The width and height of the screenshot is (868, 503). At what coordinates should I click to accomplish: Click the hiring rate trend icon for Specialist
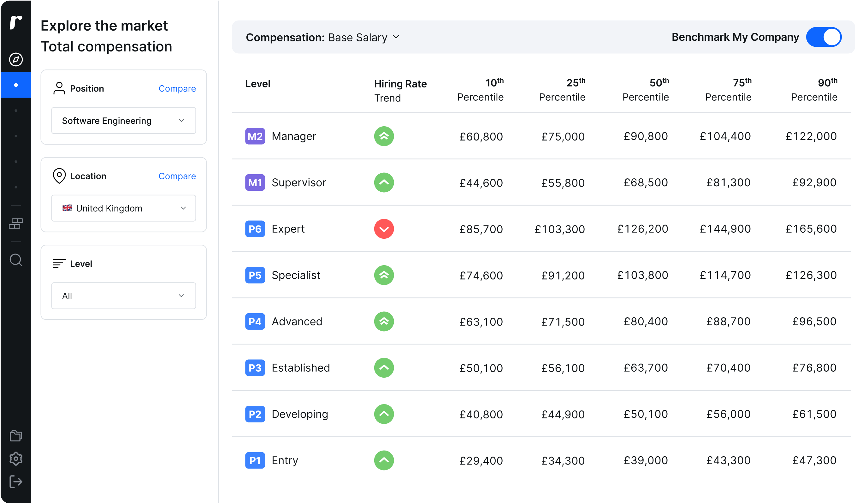383,275
